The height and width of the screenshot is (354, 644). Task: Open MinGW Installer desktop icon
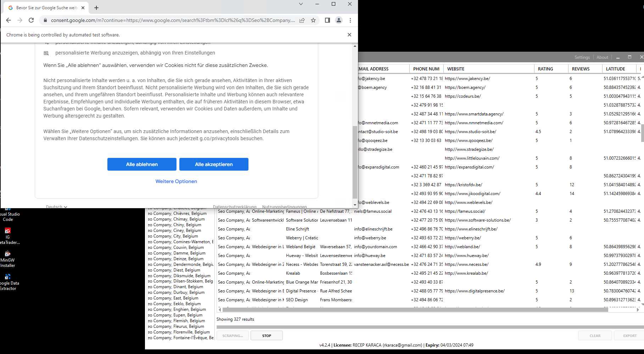(8, 259)
